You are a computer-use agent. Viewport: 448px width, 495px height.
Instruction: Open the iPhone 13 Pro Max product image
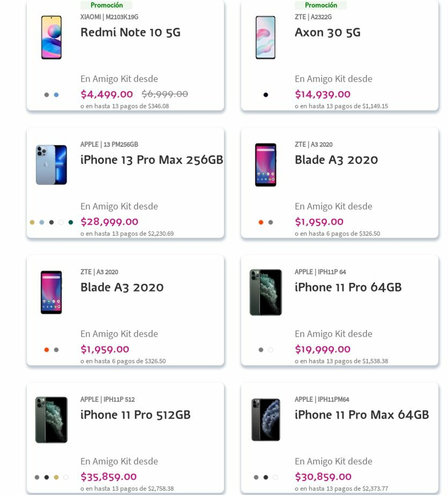tap(51, 165)
